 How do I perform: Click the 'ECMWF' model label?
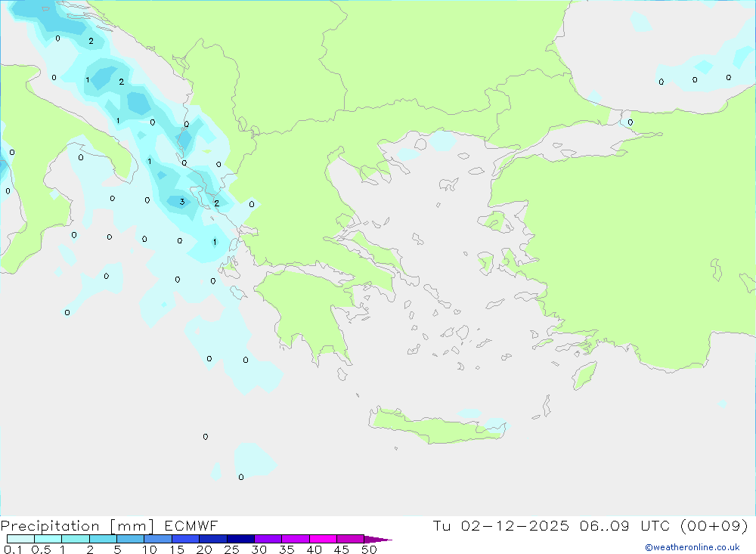[x=191, y=525]
